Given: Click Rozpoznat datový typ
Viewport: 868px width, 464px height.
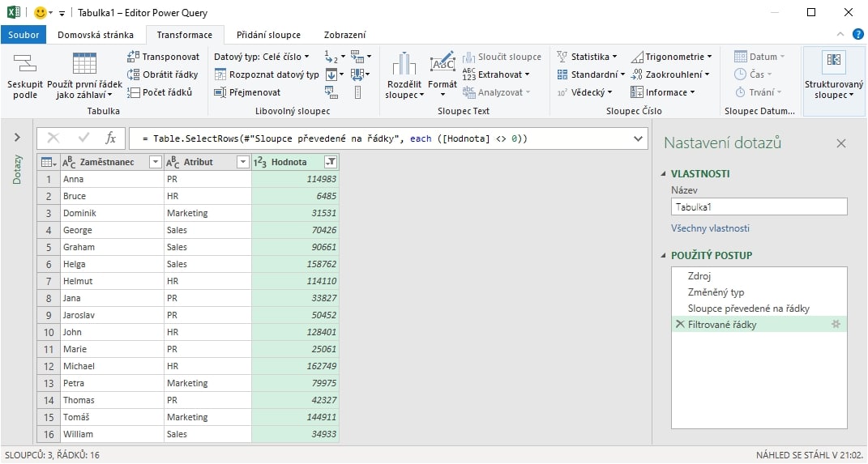Looking at the screenshot, I should [267, 74].
